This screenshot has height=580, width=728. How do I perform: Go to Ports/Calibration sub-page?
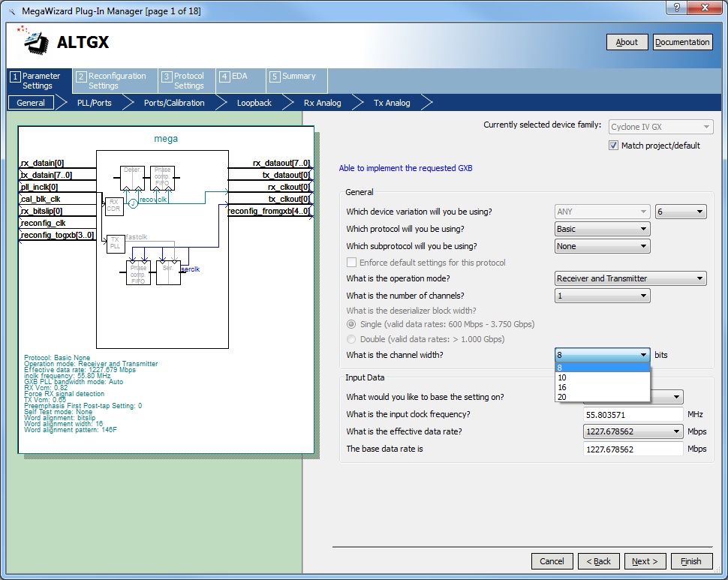tap(174, 103)
